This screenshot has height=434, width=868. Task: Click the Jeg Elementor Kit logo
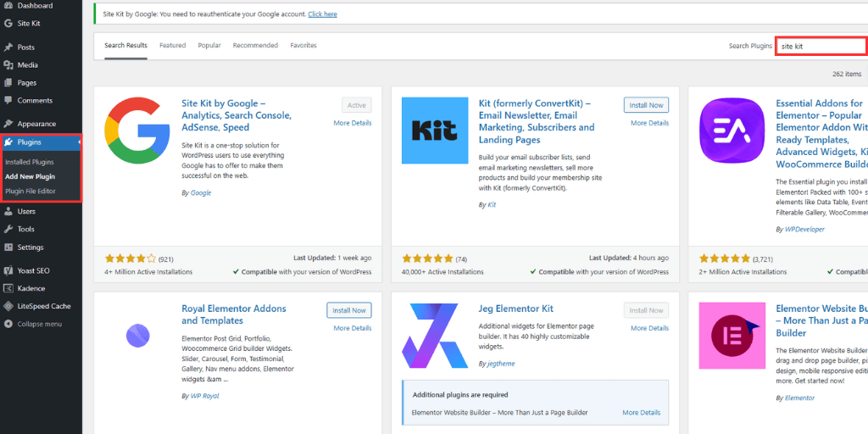click(x=435, y=336)
